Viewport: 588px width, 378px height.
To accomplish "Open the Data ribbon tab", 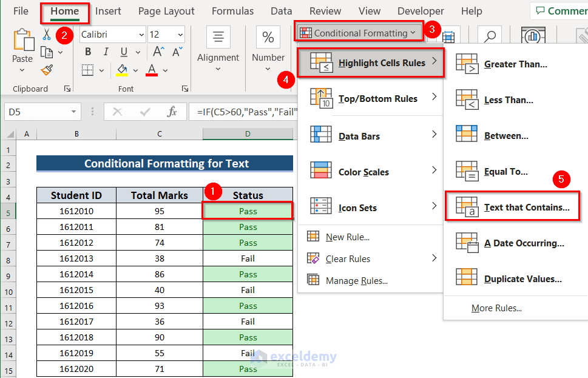I will [x=281, y=12].
